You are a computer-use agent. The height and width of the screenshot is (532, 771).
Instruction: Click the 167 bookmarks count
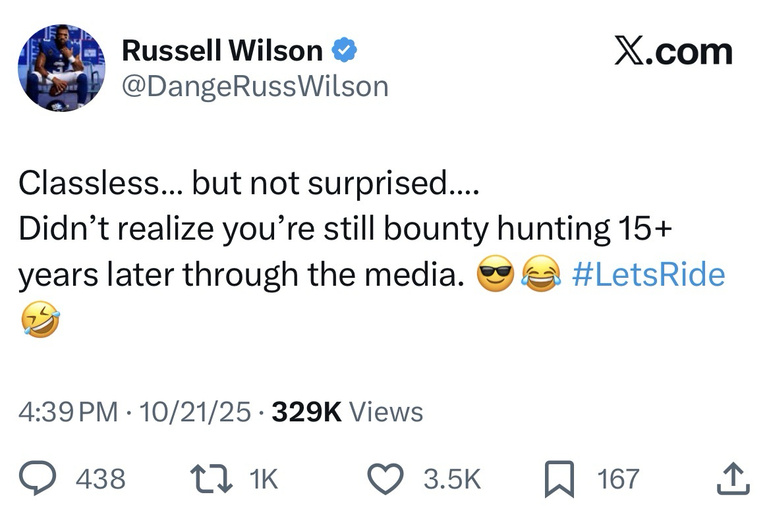(618, 479)
